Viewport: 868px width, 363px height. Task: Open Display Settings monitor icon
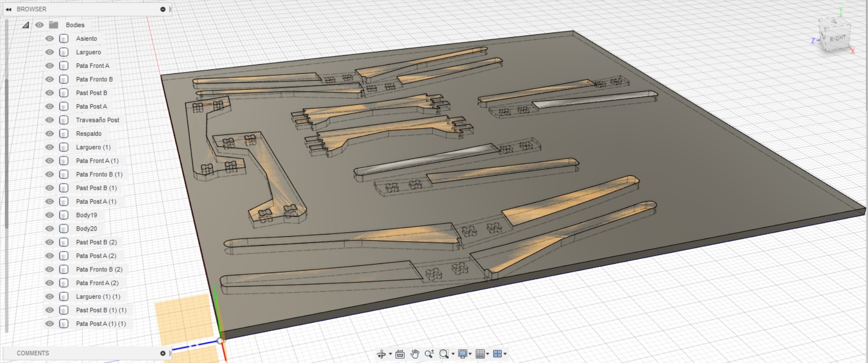pyautogui.click(x=462, y=354)
